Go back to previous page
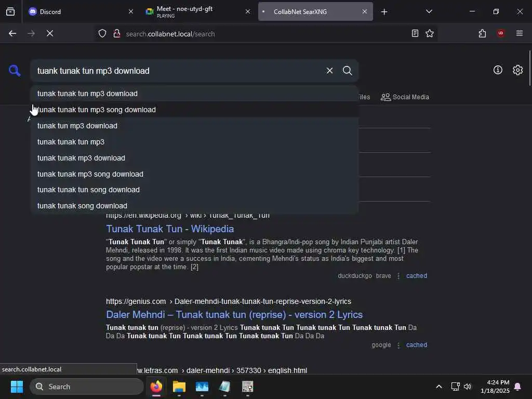532x399 pixels. pyautogui.click(x=12, y=33)
